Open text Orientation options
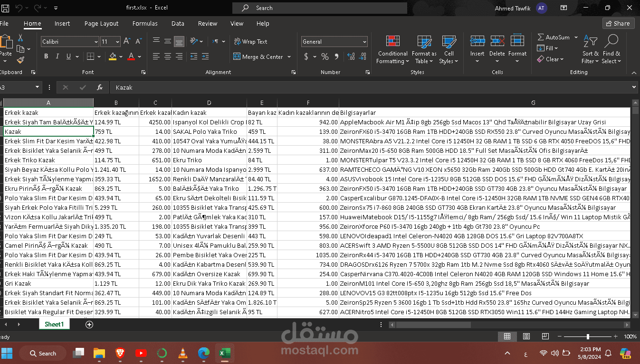 click(x=196, y=42)
